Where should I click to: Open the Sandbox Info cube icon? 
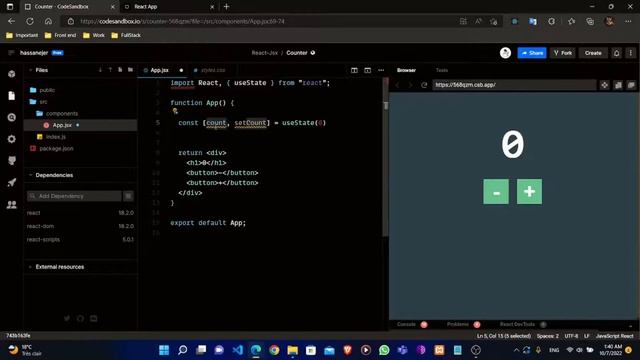(11, 74)
